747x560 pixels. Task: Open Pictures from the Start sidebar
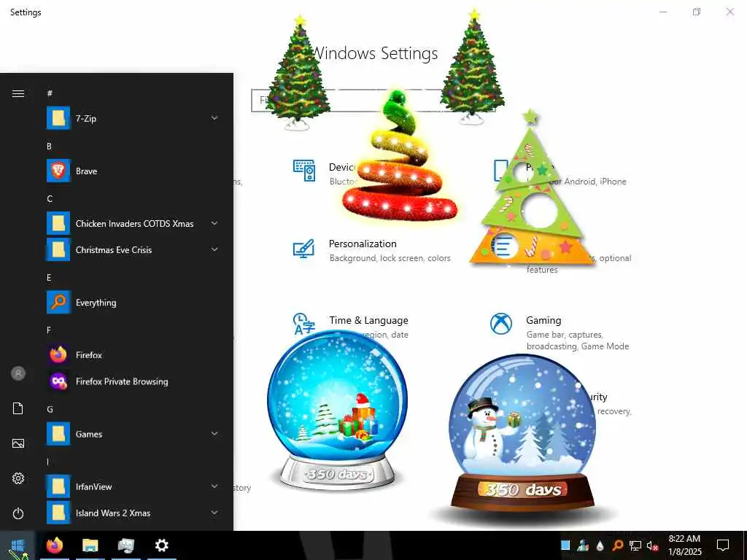click(x=18, y=443)
